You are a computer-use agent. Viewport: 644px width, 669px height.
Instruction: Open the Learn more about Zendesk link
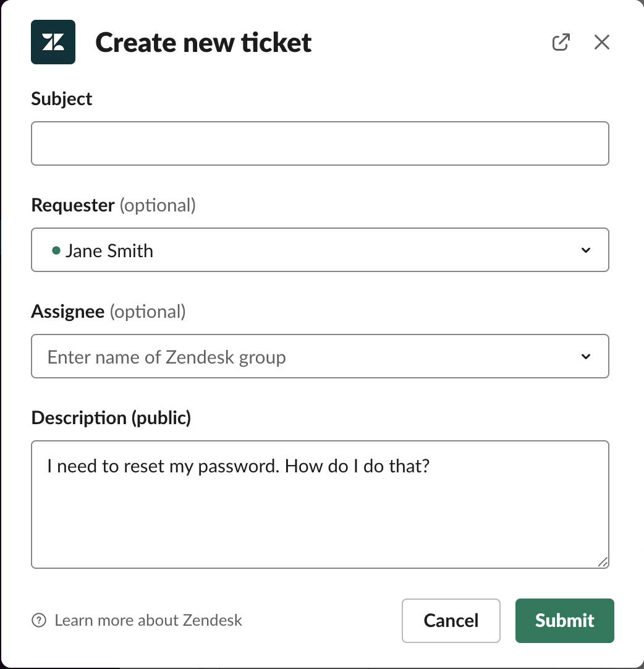tap(148, 620)
